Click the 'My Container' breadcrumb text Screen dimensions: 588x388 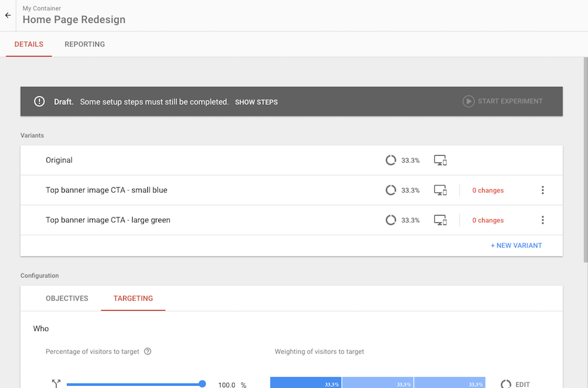(41, 8)
